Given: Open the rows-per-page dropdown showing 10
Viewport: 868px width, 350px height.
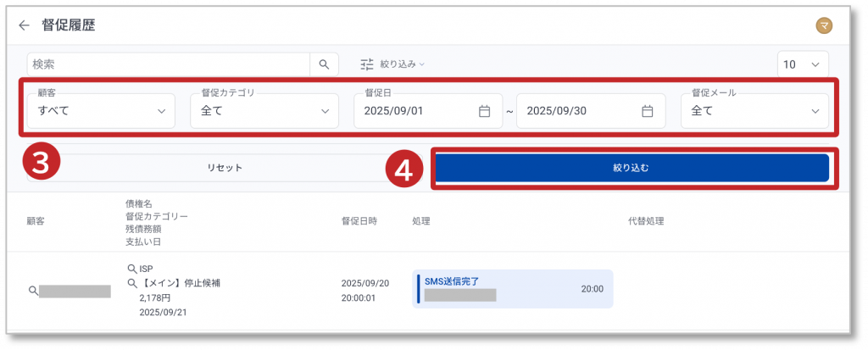Looking at the screenshot, I should 802,64.
